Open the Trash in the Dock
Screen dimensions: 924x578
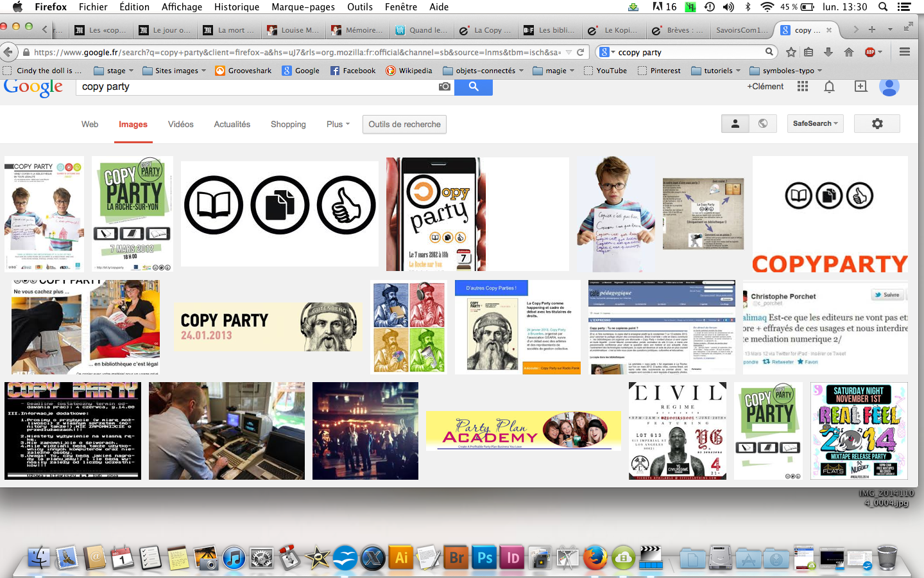click(887, 557)
